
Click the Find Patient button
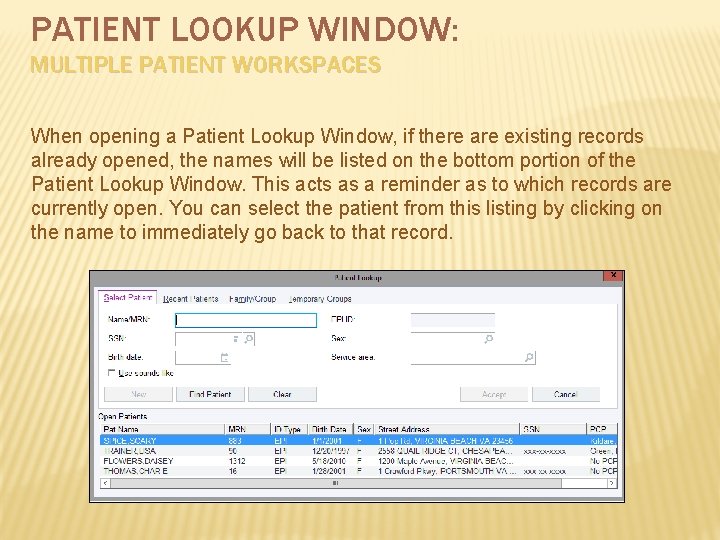(x=210, y=394)
